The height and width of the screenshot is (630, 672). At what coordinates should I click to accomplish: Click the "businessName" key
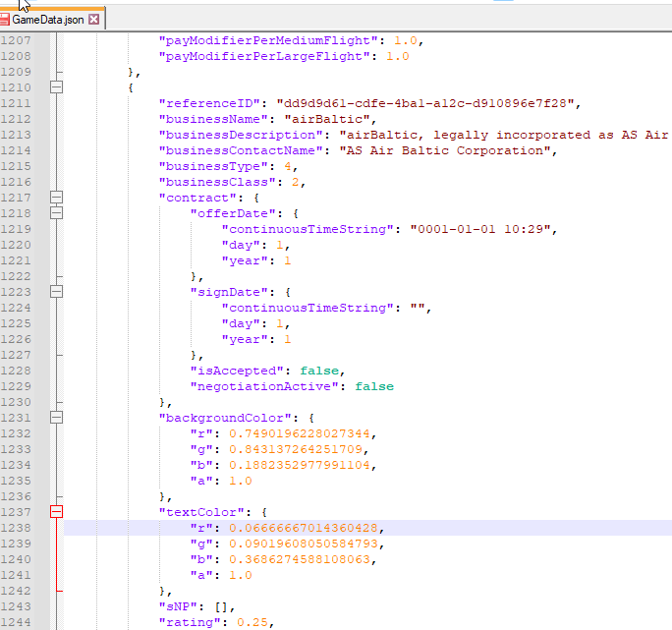pos(213,119)
